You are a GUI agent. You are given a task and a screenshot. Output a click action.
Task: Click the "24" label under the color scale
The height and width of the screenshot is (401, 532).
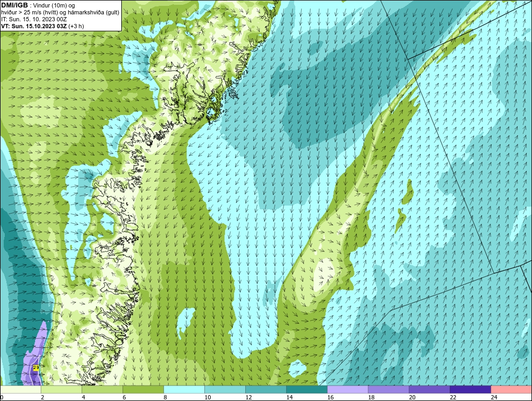click(x=494, y=397)
